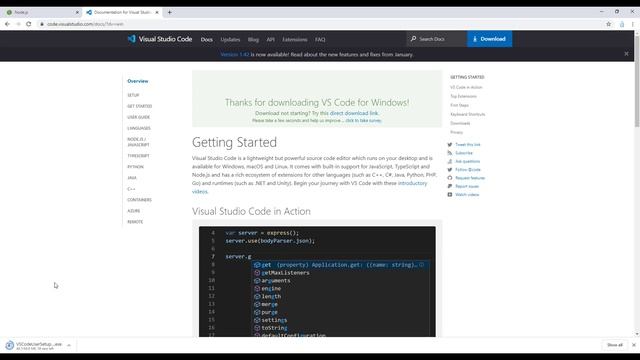Switch to the Node.js tab
Screen dimensions: 640x360
tap(41, 12)
